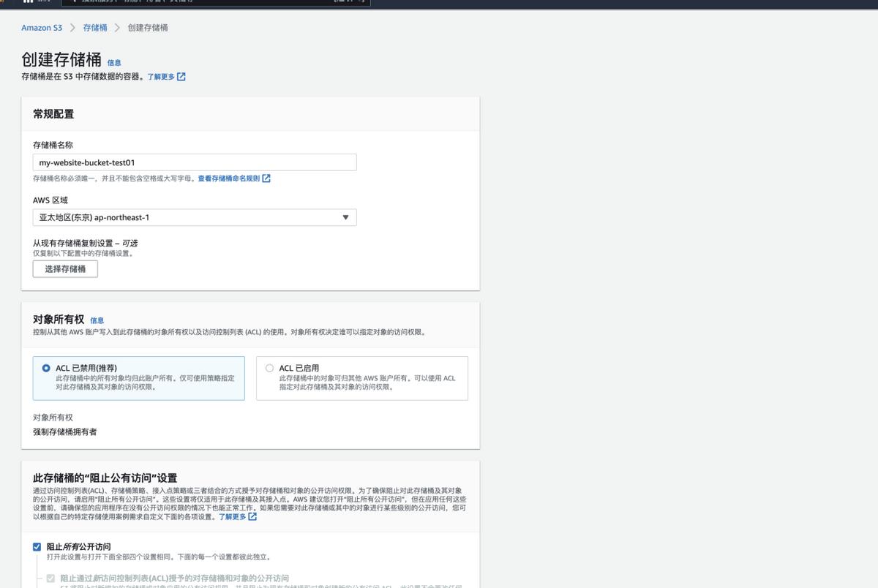Enable the ACL 已启用 option
The width and height of the screenshot is (878, 588).
coord(269,368)
